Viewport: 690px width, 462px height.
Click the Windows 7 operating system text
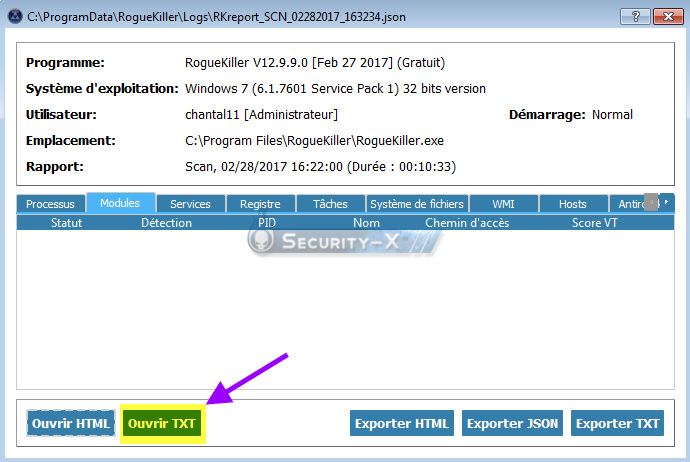click(335, 89)
